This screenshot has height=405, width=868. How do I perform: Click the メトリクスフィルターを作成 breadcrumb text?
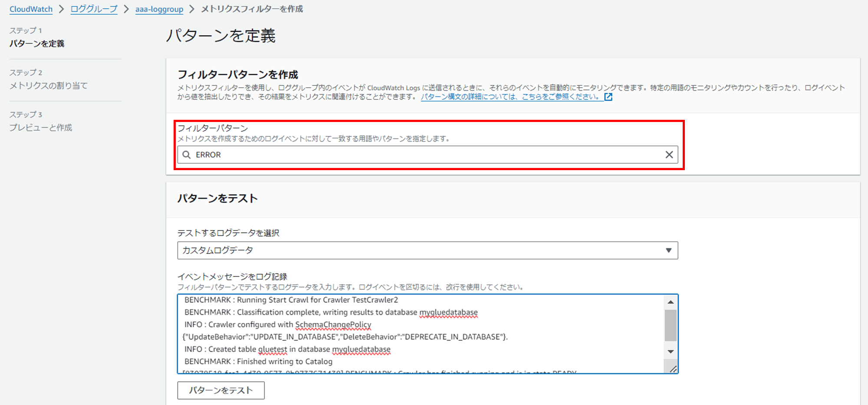[252, 9]
